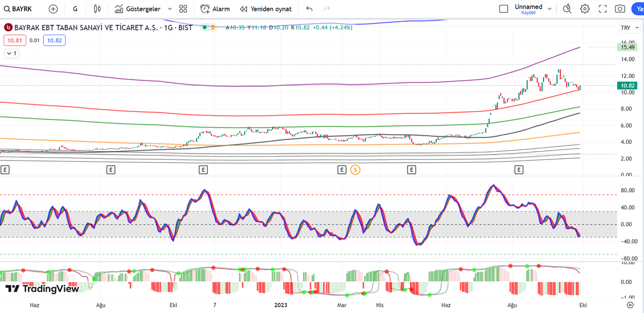Click the blue 10.82 buy price button
644x322 pixels.
53,40
